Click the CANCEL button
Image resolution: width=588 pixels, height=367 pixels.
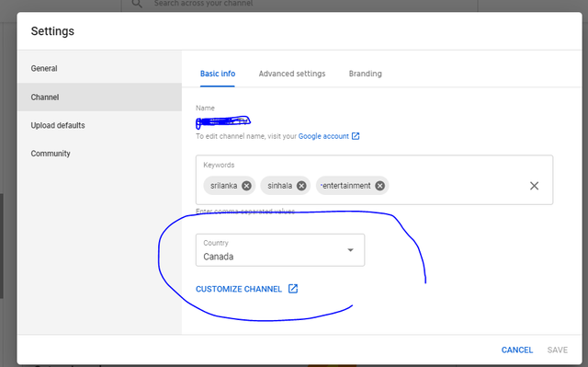click(x=517, y=350)
